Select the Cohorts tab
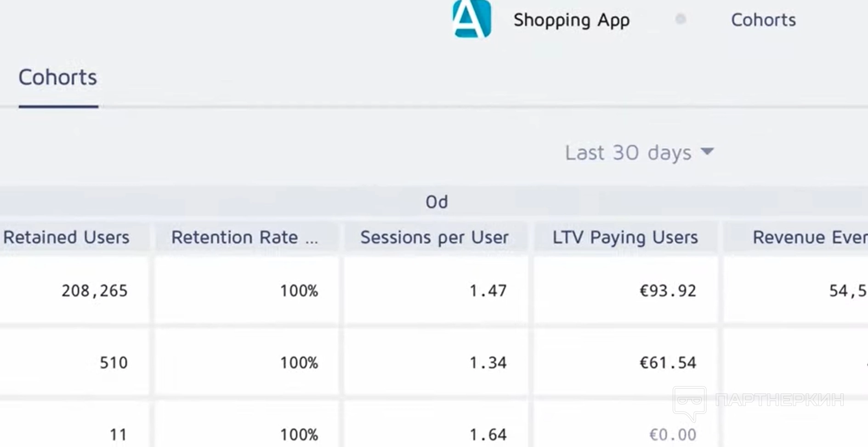868x447 pixels. (x=58, y=77)
